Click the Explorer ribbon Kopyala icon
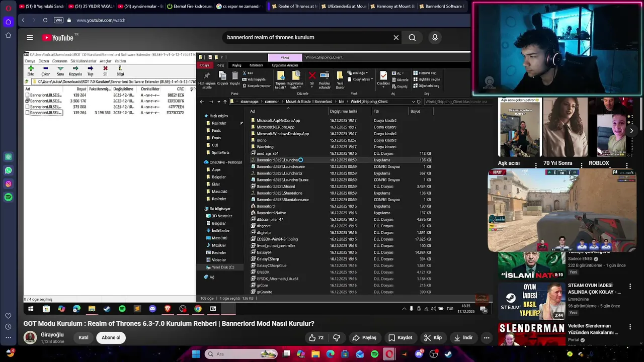The height and width of the screenshot is (362, 644). click(222, 75)
